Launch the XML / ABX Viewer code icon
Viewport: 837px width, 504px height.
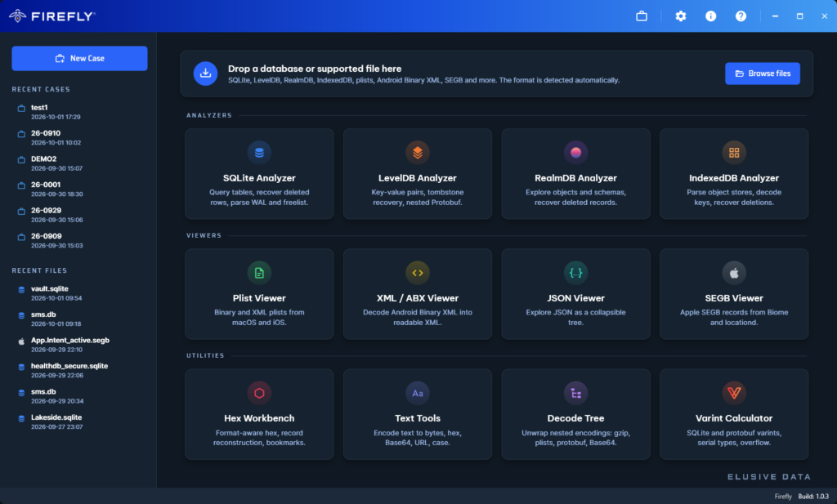coord(418,273)
